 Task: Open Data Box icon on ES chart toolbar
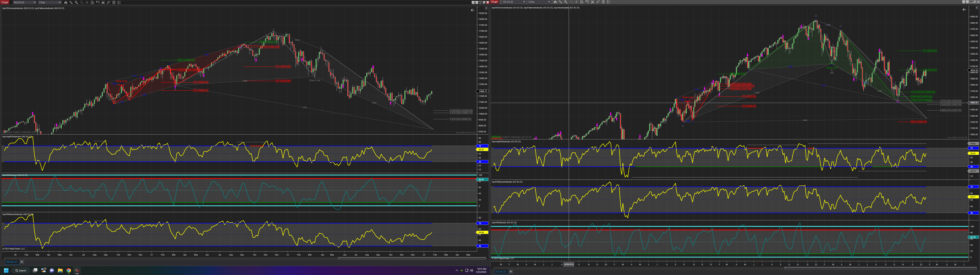click(x=582, y=2)
